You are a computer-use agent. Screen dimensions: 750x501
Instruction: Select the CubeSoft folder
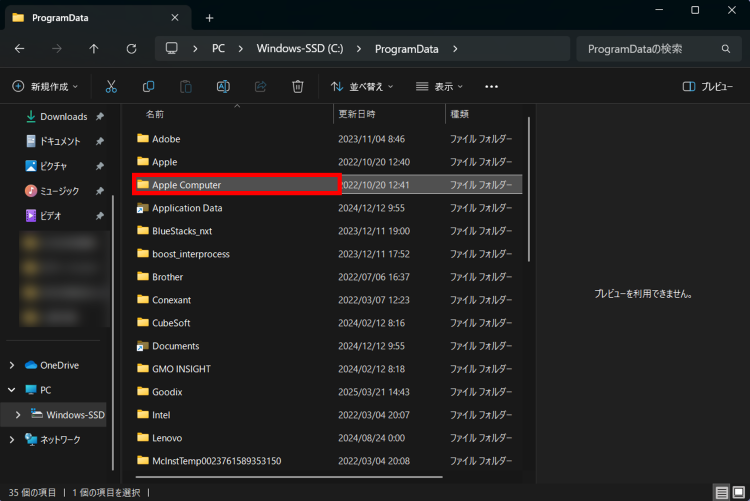point(327,323)
